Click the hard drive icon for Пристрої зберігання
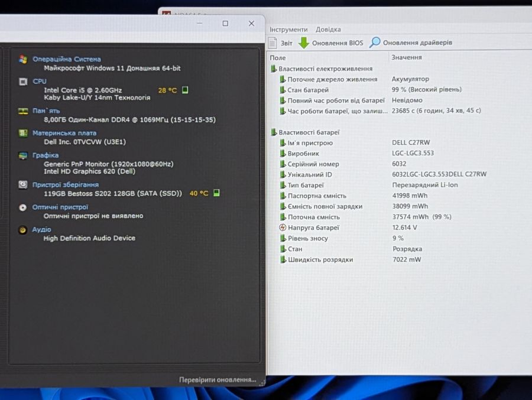The width and height of the screenshot is (532, 400). coord(23,184)
